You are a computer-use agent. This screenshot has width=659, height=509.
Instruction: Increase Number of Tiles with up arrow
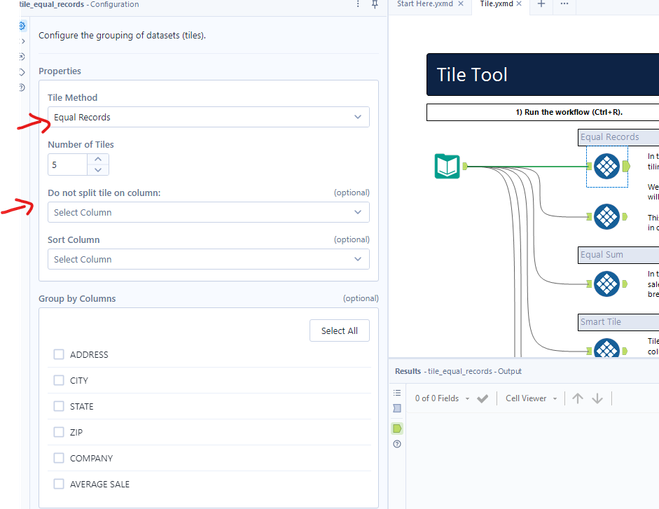point(98,159)
